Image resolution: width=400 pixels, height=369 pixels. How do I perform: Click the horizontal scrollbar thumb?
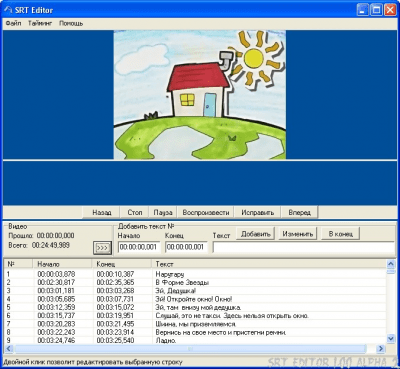[190, 349]
